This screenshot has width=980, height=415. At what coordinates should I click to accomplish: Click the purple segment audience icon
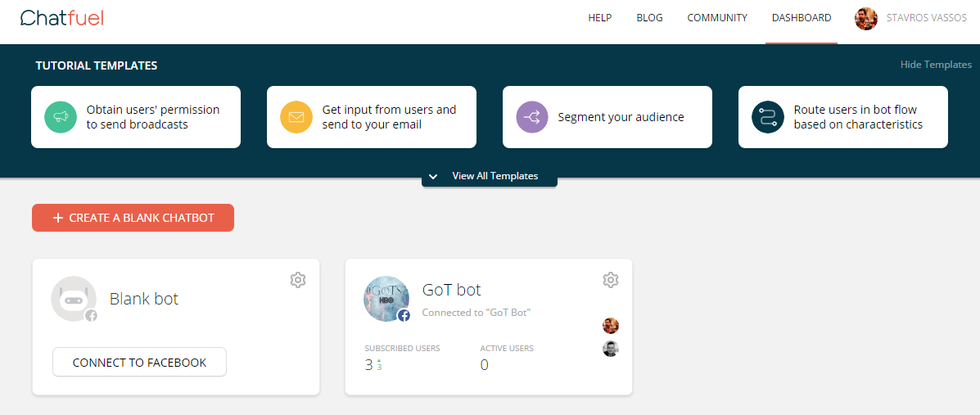pyautogui.click(x=532, y=117)
